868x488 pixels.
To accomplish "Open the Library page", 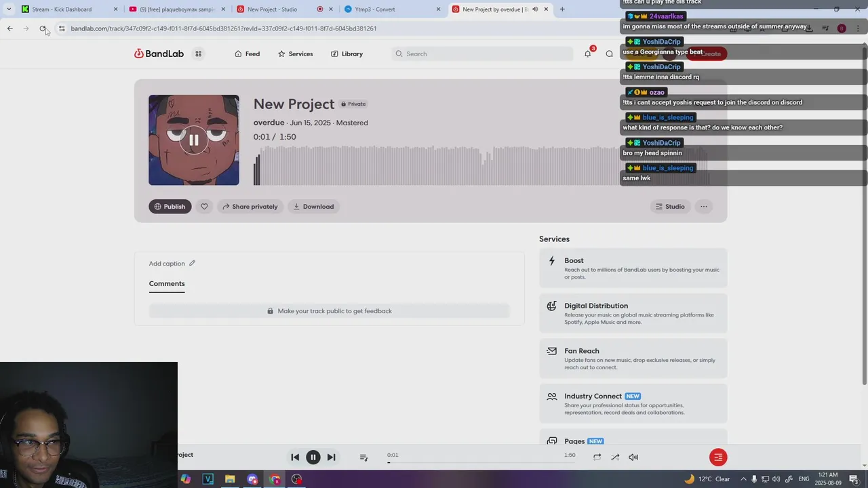I will click(347, 54).
